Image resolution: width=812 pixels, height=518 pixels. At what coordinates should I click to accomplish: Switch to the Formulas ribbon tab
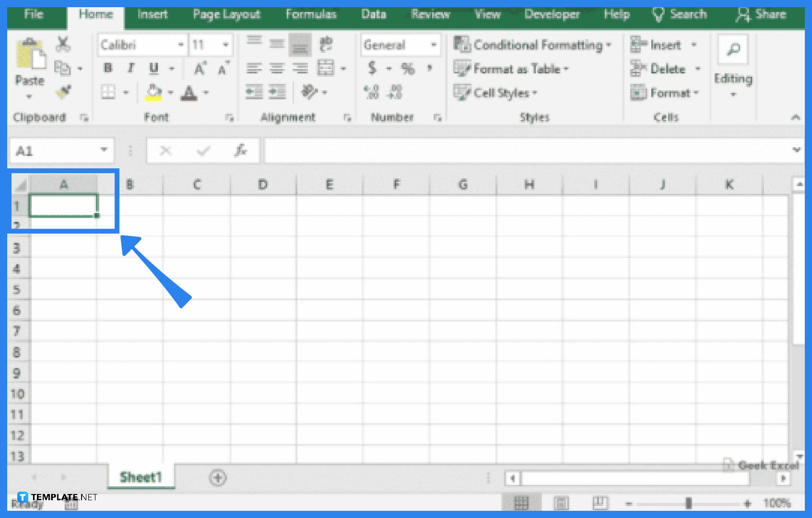[311, 14]
